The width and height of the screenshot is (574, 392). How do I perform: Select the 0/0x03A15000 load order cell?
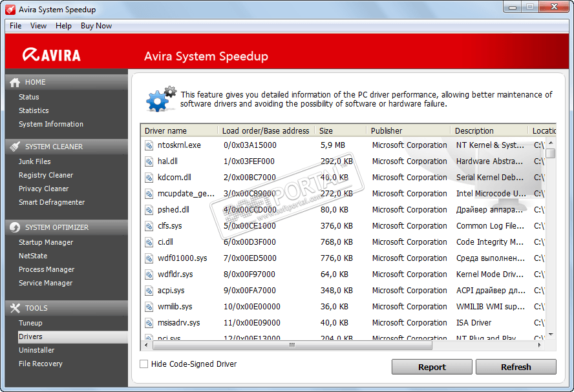coord(250,145)
